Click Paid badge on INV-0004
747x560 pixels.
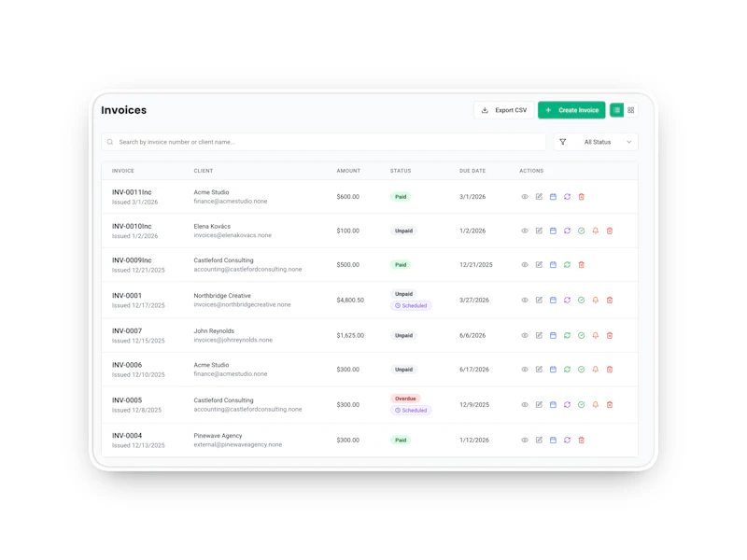[x=401, y=440]
